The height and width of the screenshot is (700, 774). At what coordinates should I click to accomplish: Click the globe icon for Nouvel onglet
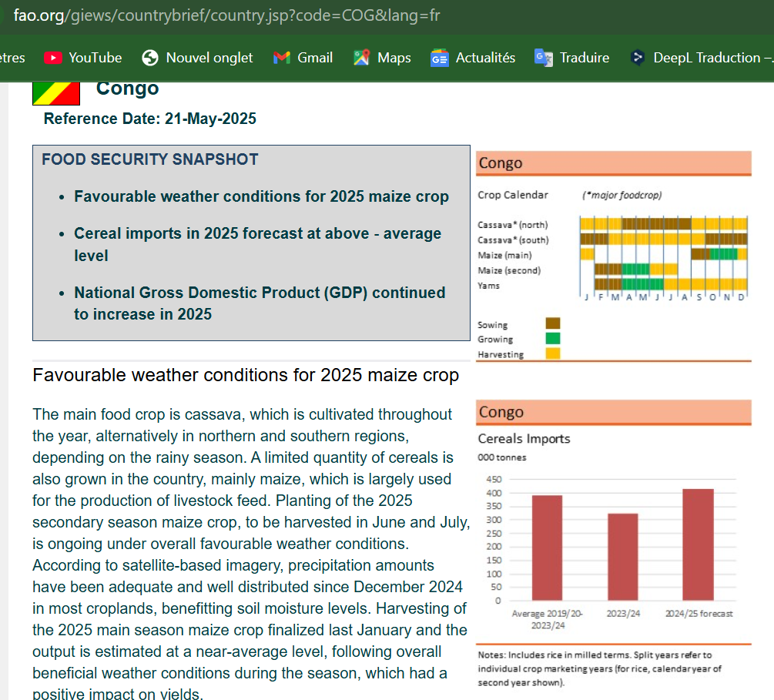coord(151,58)
